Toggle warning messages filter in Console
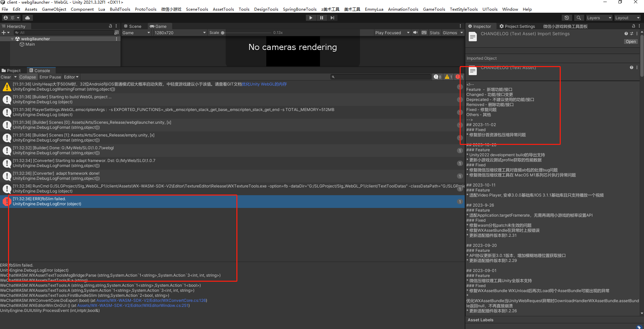644x329 pixels. point(449,77)
